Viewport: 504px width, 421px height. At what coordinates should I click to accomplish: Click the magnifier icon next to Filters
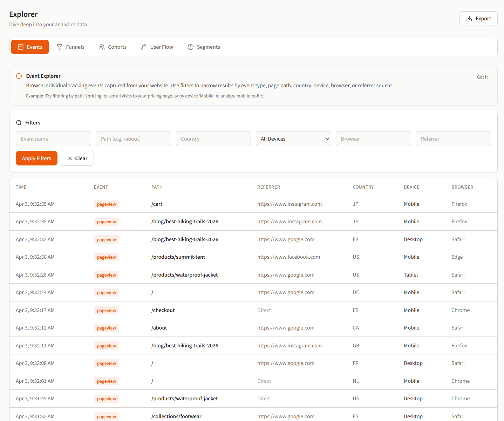coord(19,122)
